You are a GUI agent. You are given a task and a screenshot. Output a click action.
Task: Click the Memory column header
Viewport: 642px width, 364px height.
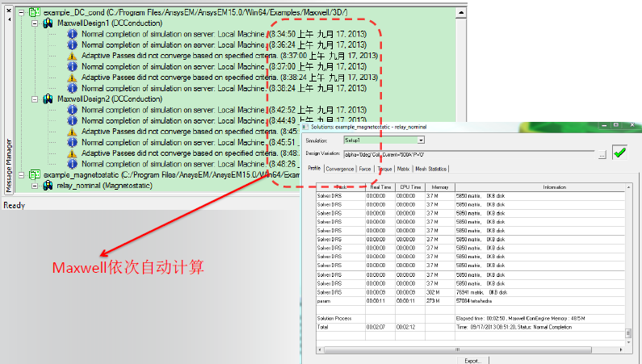coord(440,187)
